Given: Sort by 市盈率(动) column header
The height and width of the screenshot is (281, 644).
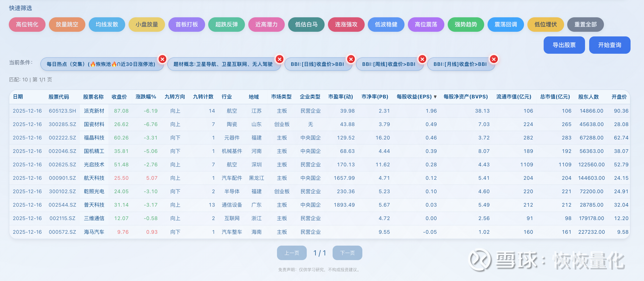Looking at the screenshot, I should coord(341,97).
